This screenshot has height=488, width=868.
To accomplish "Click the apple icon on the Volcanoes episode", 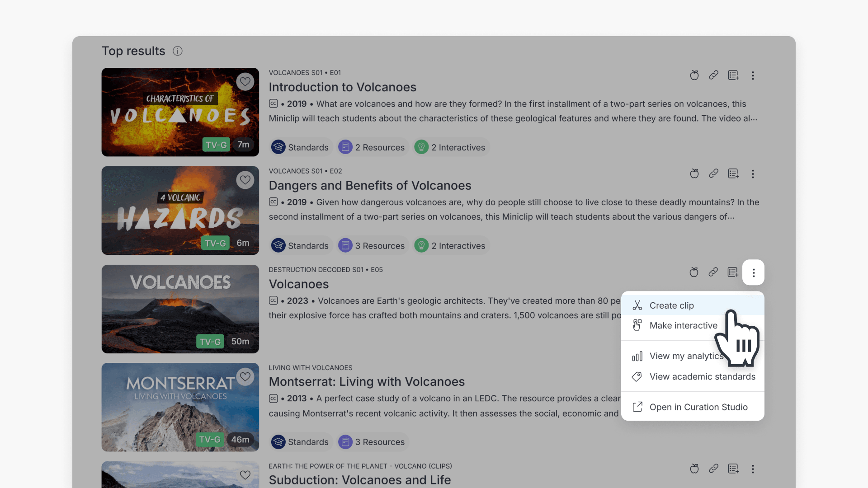I will click(x=694, y=272).
